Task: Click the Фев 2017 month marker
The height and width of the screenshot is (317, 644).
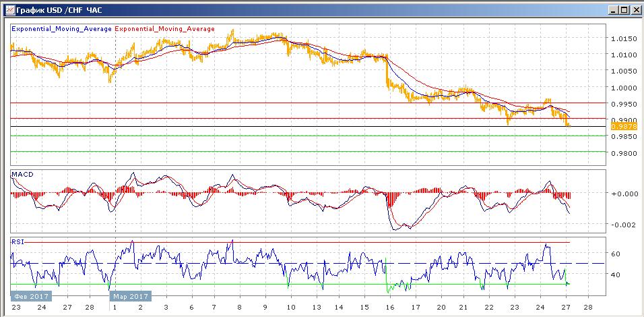Action: click(x=31, y=296)
